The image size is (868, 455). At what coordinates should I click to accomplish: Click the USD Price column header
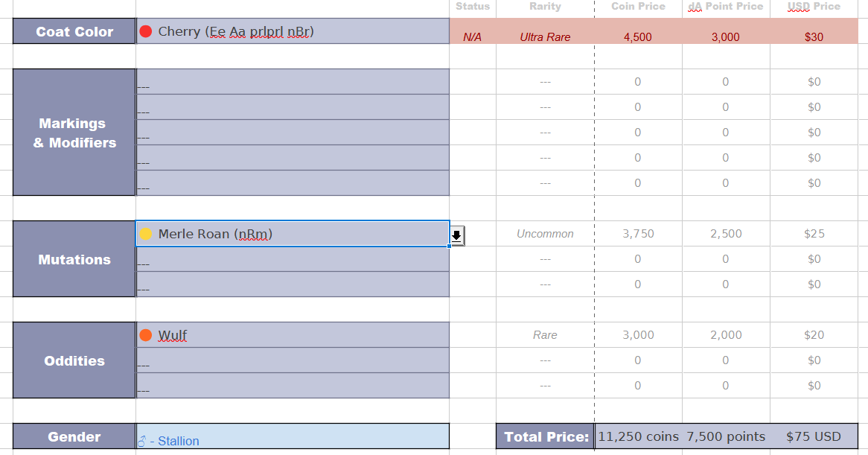click(814, 6)
